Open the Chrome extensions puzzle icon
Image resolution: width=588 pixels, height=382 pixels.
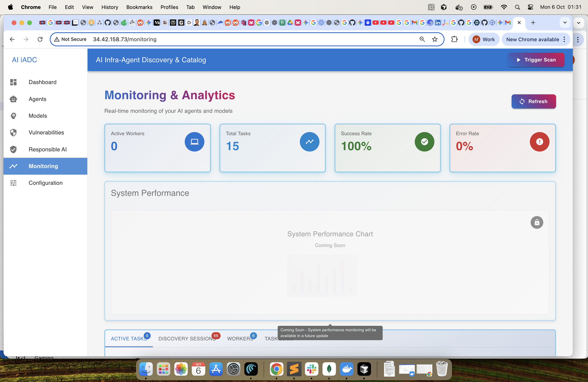(454, 39)
